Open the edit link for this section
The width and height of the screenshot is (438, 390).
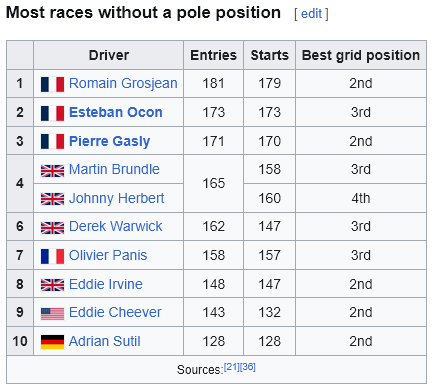(x=311, y=14)
